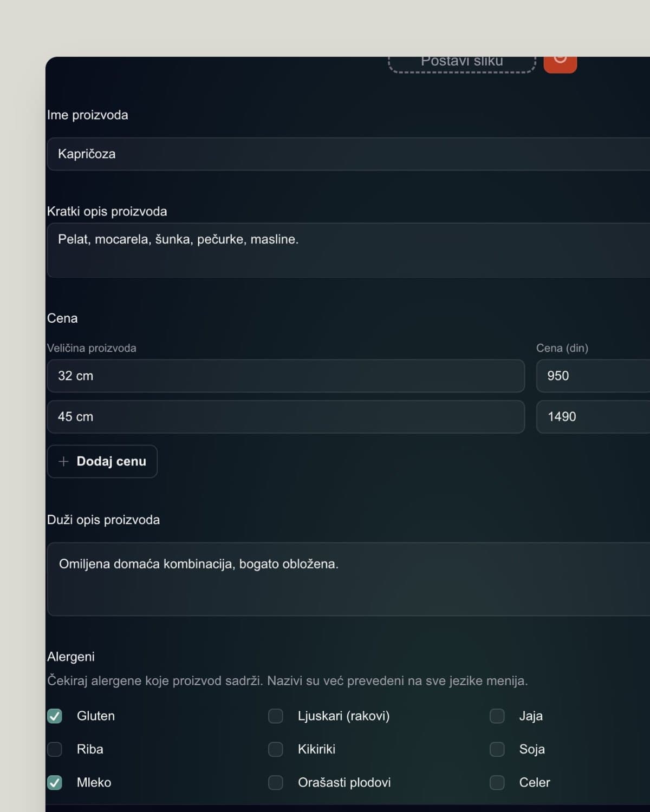The image size is (650, 812).
Task: Edit the 45 cm size field
Action: coord(286,417)
